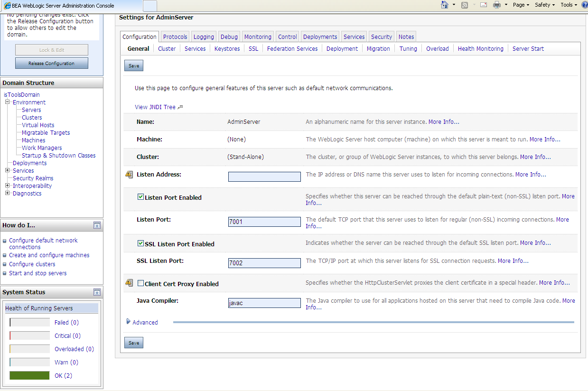Open Start and stop servers link

click(38, 273)
